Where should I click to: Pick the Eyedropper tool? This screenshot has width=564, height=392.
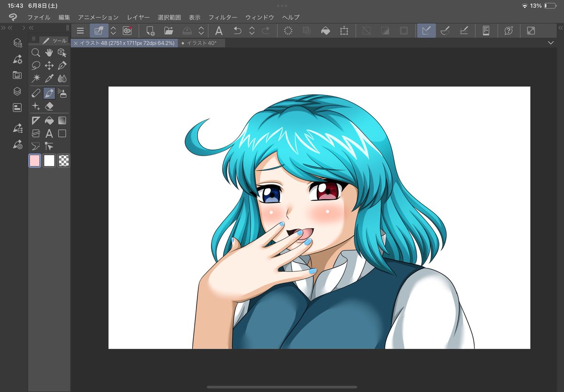click(49, 79)
